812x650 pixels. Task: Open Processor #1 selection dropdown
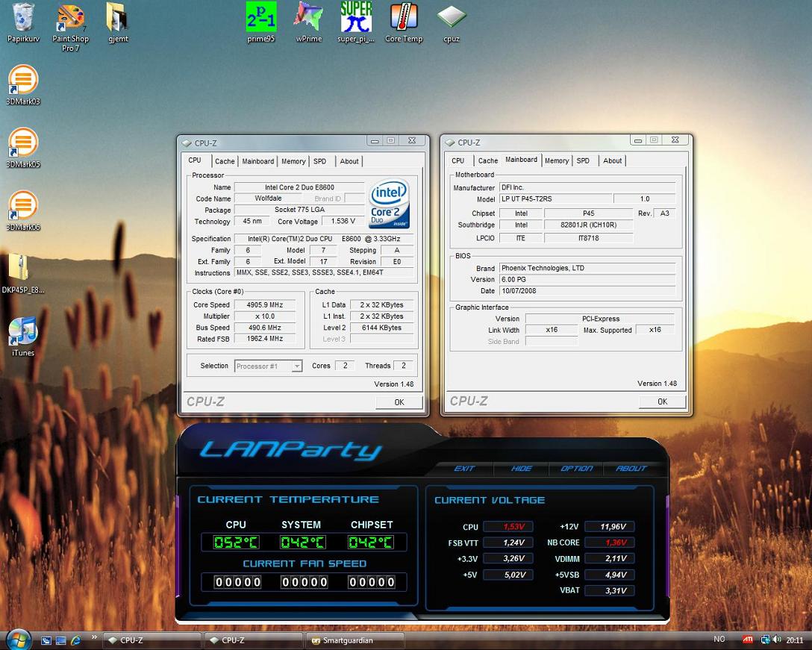[x=268, y=366]
